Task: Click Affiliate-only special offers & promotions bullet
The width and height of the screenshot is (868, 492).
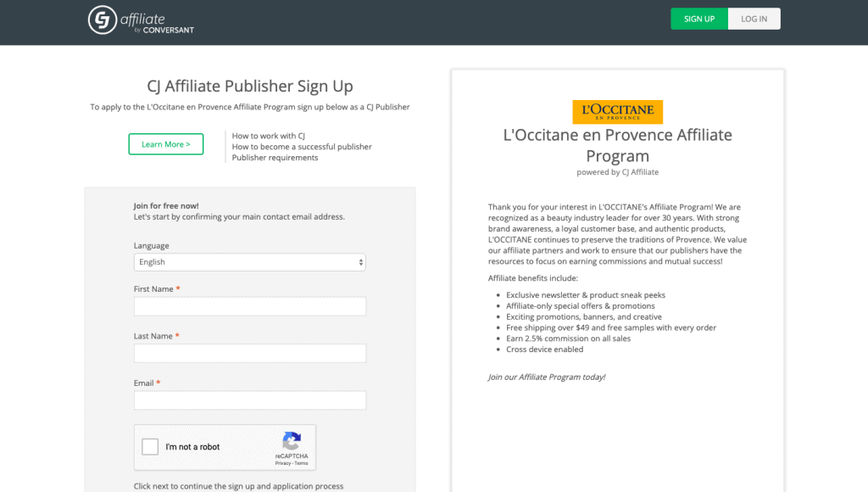Action: tap(580, 306)
